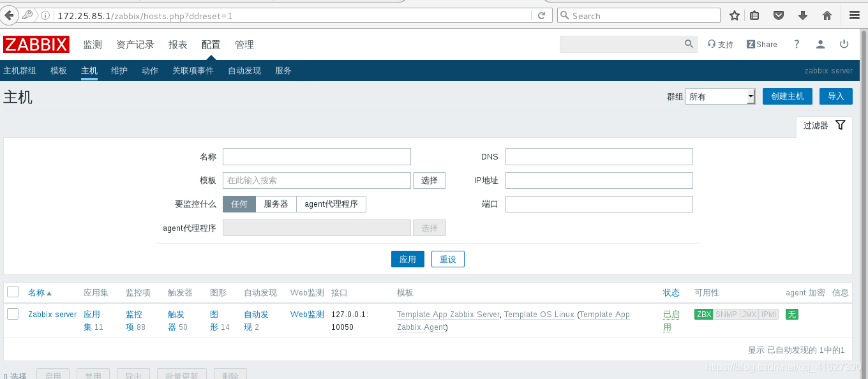Open the bookmarks list icon
Viewport: 868px width, 379px height.
pyautogui.click(x=754, y=15)
